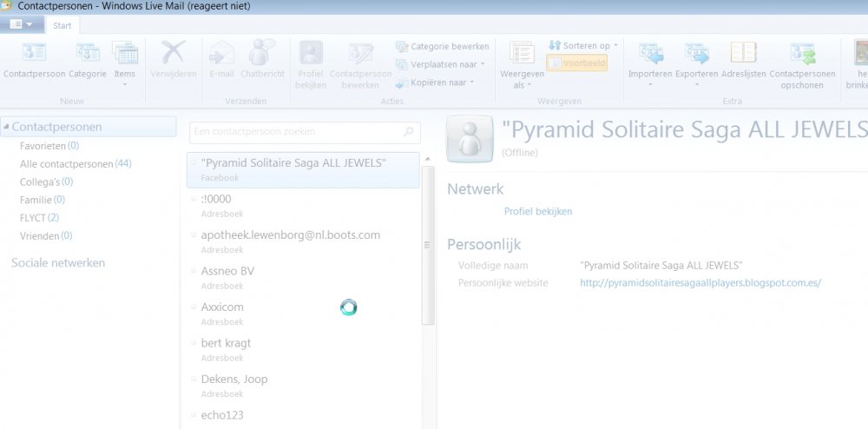Click Contactpersonen opschonen icon
Viewport: 868px width, 429px height.
[x=802, y=53]
